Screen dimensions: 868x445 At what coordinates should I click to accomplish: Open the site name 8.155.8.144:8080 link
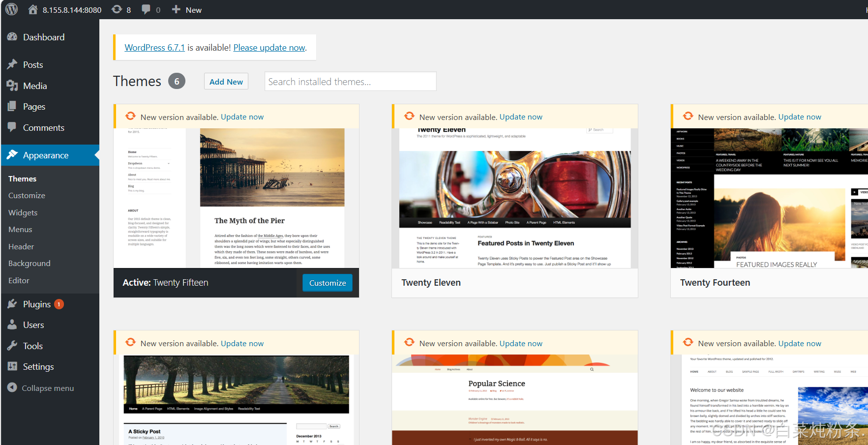pos(72,10)
